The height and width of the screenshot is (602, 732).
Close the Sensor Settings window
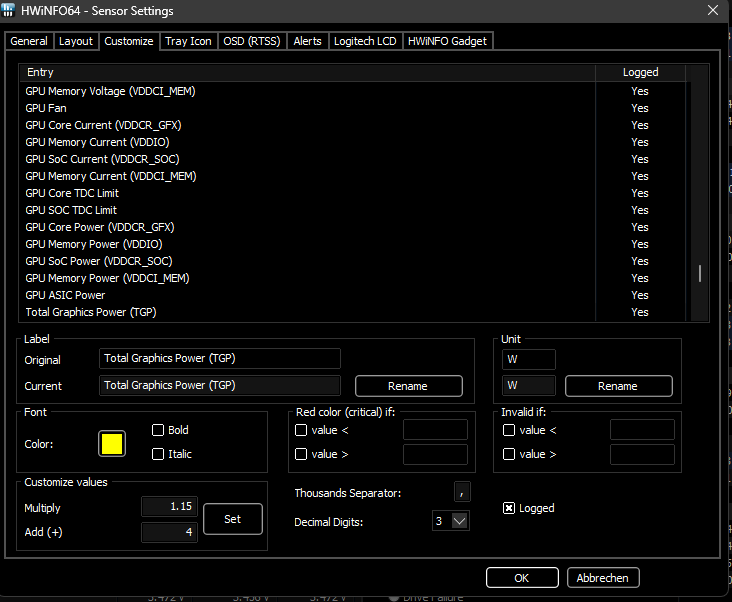712,10
